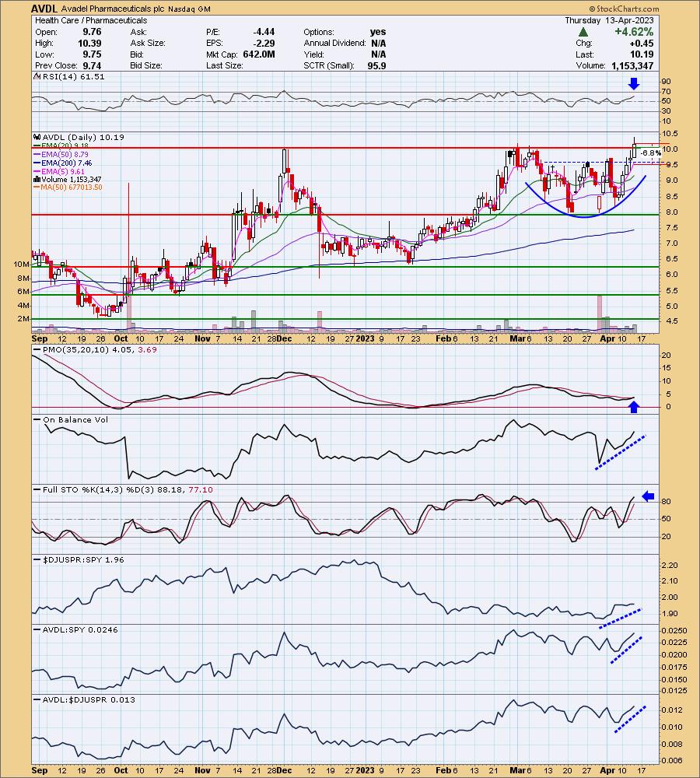Click the AVDL (Daily) 10.19 legend label
Viewport: 700px width, 778px height.
pyautogui.click(x=83, y=137)
